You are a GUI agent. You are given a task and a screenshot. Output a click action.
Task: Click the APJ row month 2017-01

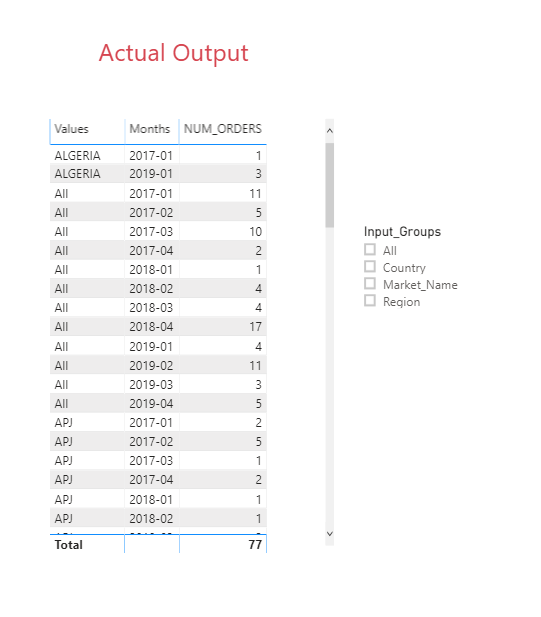pyautogui.click(x=151, y=423)
